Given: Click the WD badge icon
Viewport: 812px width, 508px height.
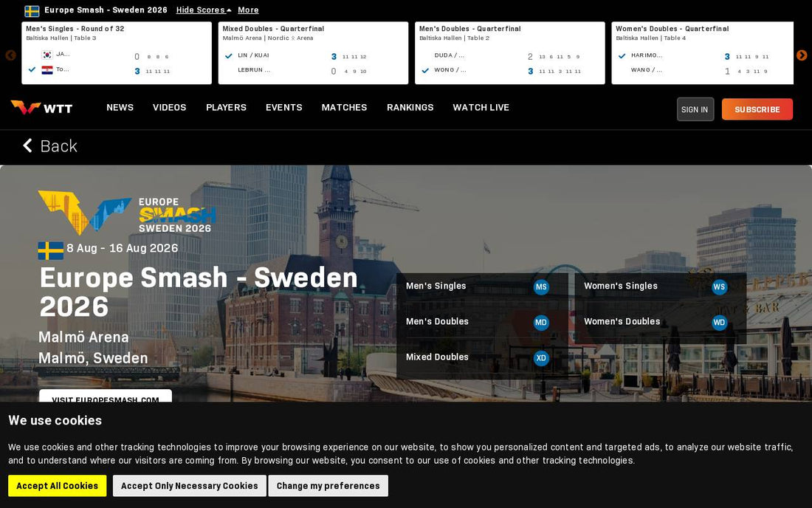Looking at the screenshot, I should tap(719, 323).
